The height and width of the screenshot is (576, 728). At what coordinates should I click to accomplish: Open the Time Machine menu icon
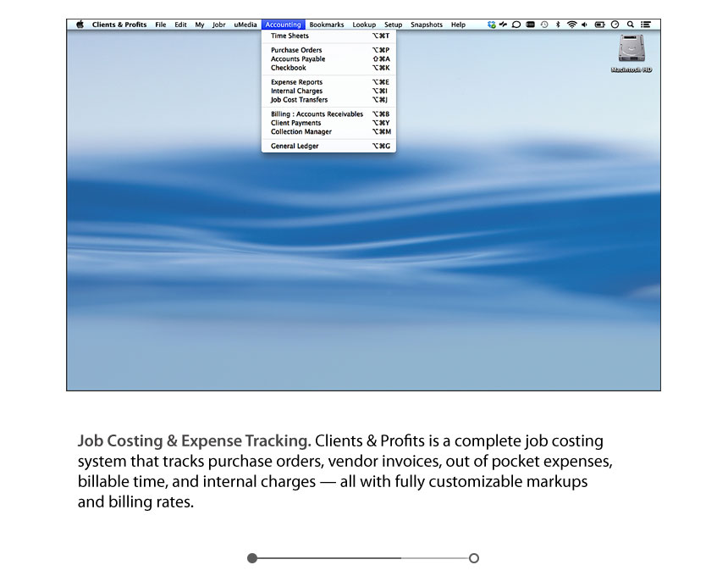(x=544, y=25)
